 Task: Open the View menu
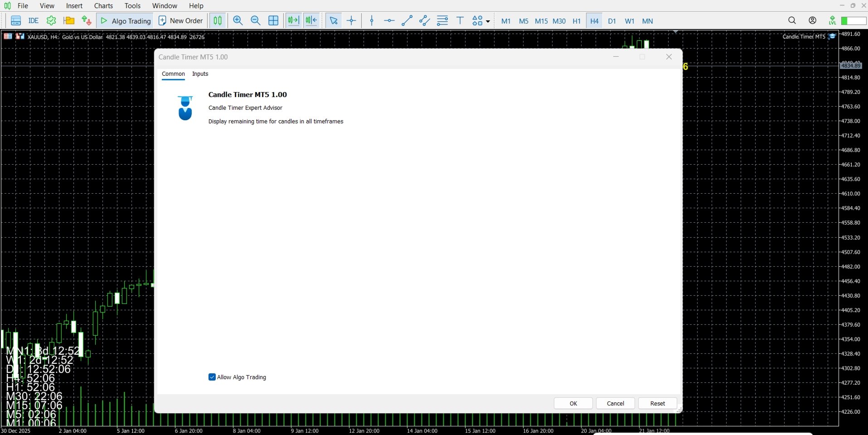pos(47,6)
